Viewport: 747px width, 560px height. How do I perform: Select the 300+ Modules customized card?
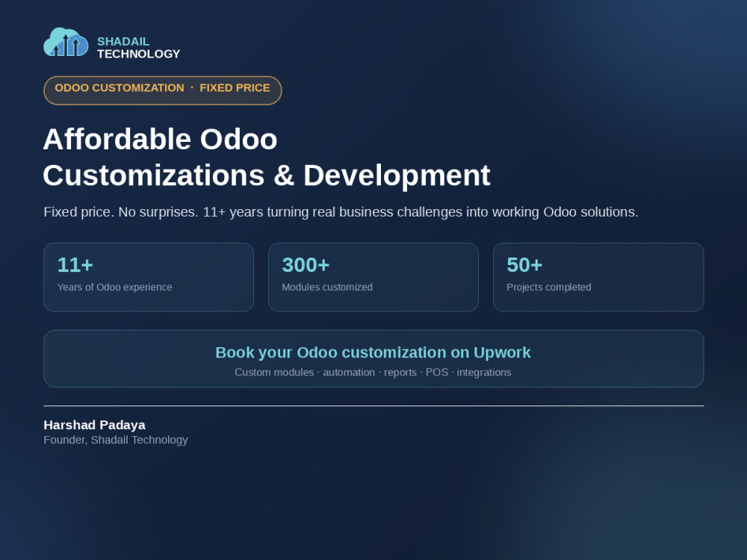coord(373,277)
